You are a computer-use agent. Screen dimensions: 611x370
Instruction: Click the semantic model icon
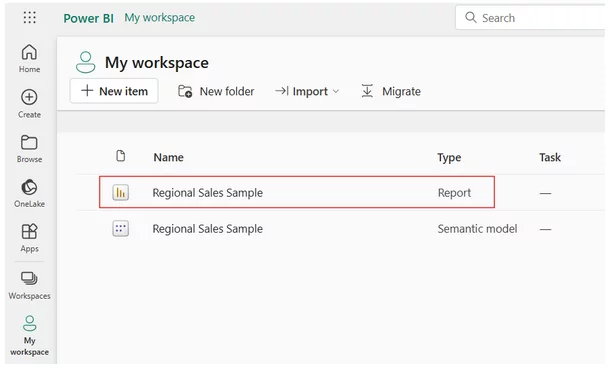121,229
